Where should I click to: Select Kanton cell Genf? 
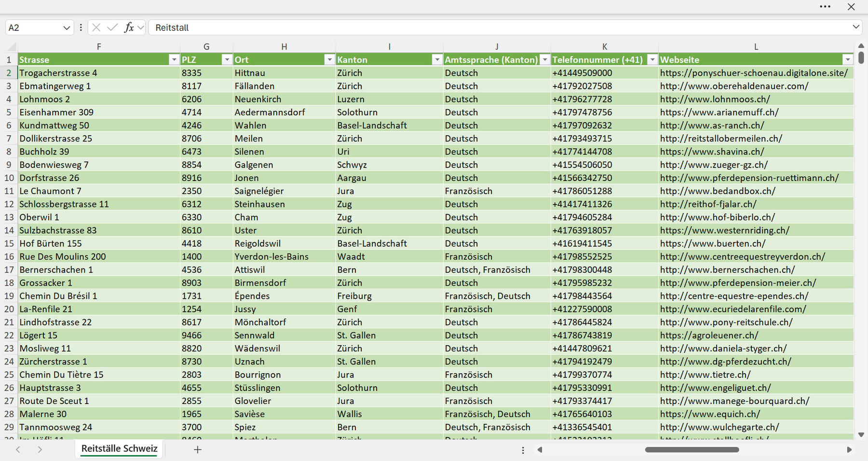[x=389, y=309]
